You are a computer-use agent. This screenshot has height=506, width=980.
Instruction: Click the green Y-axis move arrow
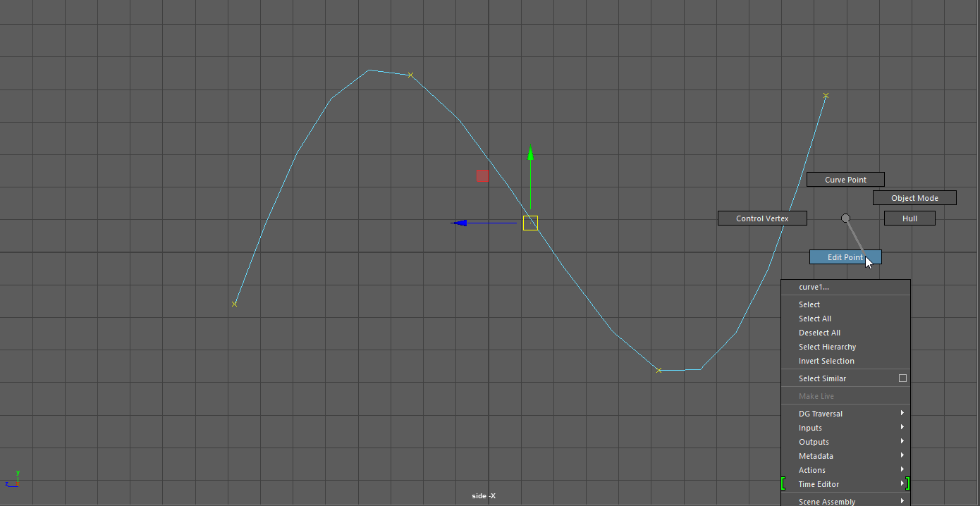pyautogui.click(x=530, y=154)
